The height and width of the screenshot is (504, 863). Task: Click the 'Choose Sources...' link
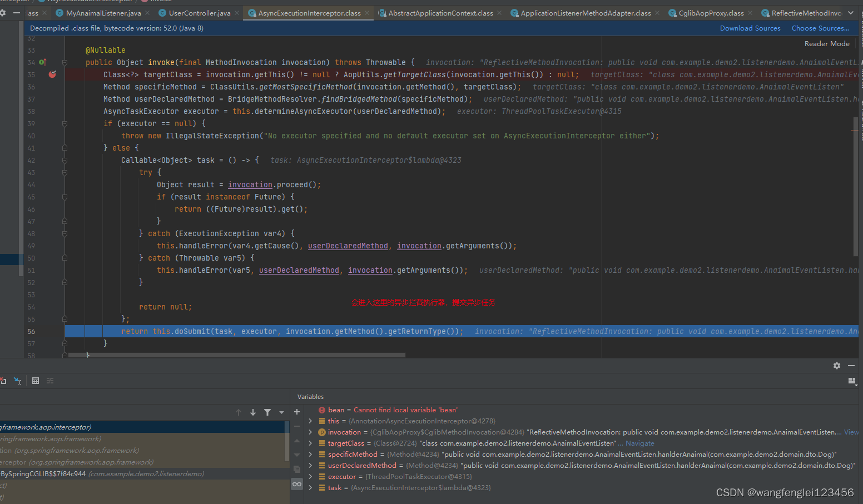click(x=820, y=28)
